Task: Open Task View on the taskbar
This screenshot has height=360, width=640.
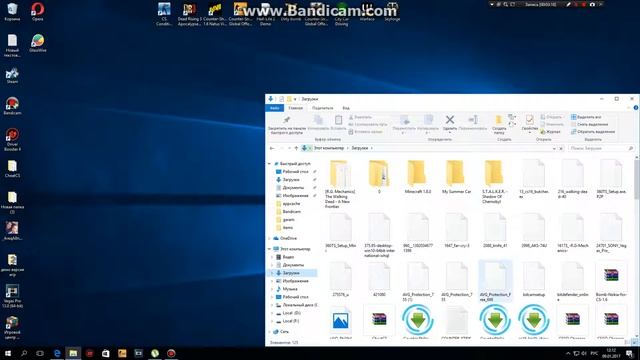Action: pos(40,353)
